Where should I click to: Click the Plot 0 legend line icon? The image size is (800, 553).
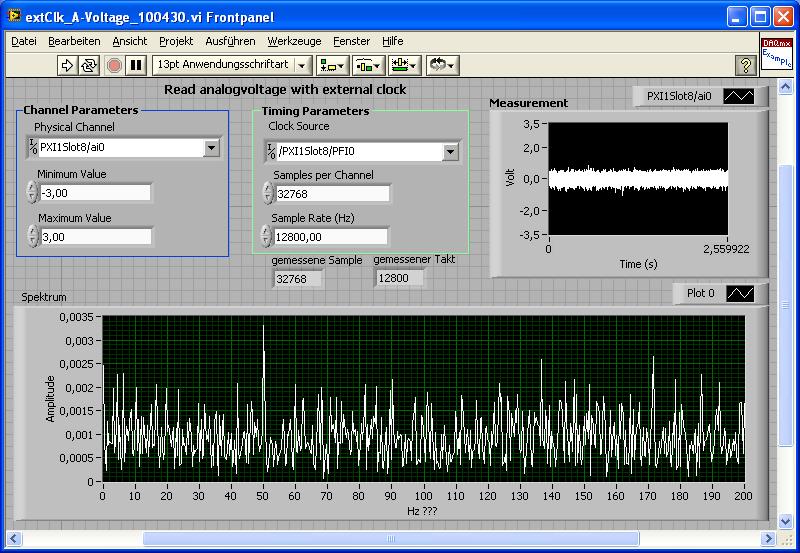(741, 294)
